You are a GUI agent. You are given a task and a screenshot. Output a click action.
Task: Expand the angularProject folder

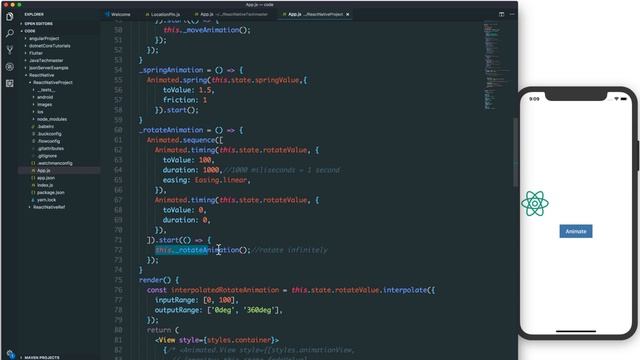(x=44, y=38)
